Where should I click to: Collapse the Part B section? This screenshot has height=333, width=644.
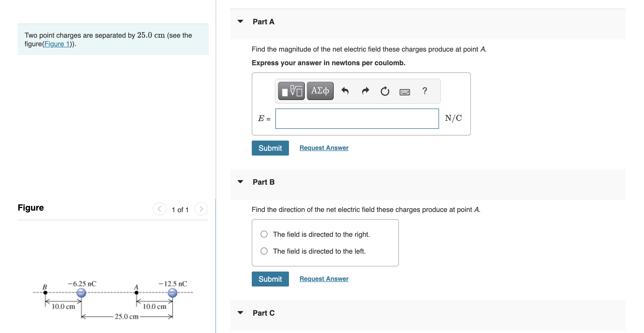[241, 181]
